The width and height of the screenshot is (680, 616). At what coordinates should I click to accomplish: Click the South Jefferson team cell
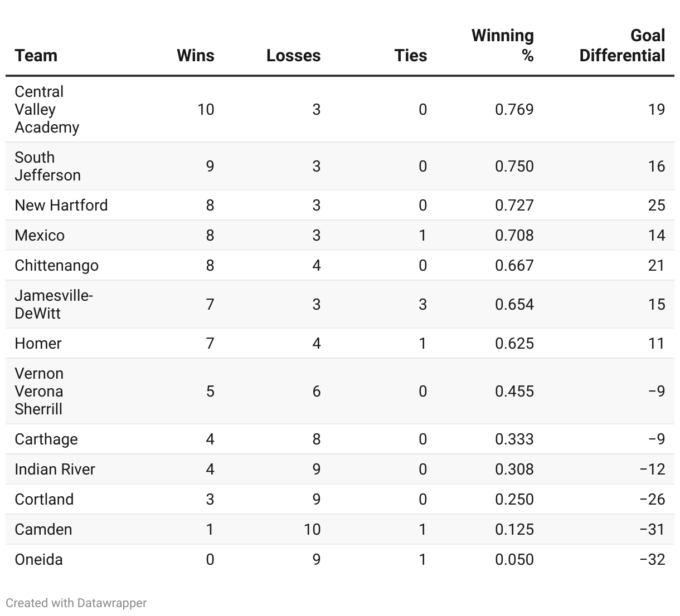click(47, 167)
